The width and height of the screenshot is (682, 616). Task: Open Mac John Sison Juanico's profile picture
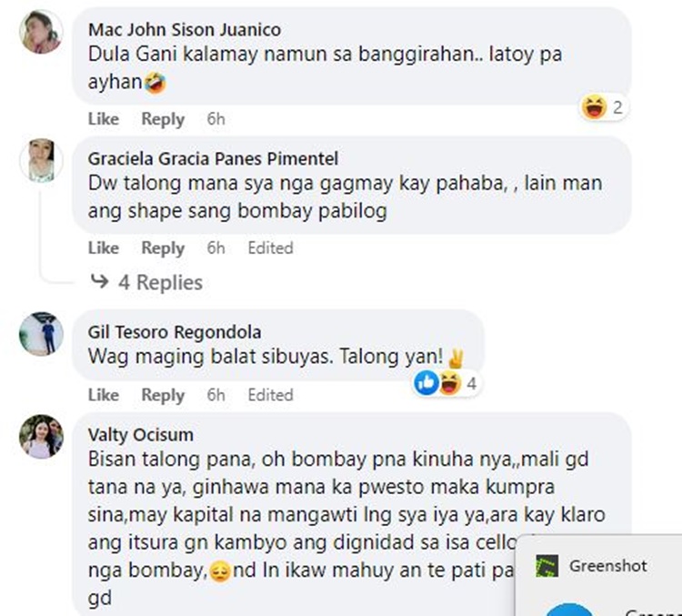click(x=41, y=32)
